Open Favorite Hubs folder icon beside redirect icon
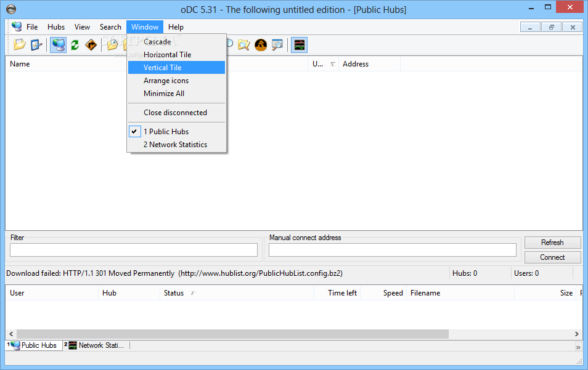 (112, 45)
